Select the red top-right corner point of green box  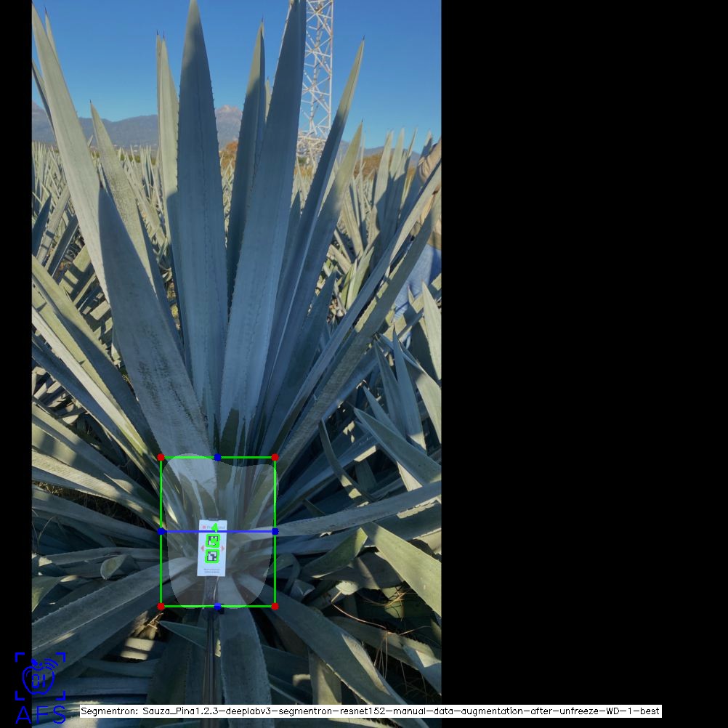(x=275, y=457)
